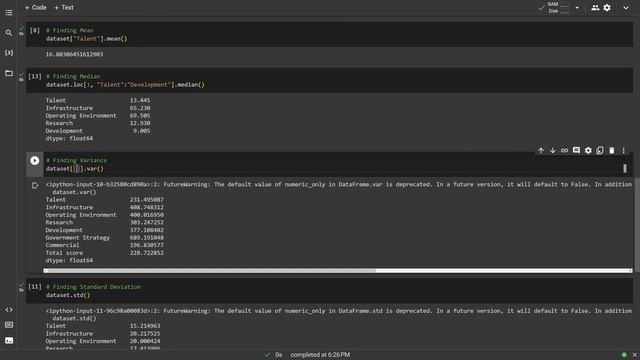Run the Finding Variance cell
The width and height of the screenshot is (640, 360).
[35, 160]
